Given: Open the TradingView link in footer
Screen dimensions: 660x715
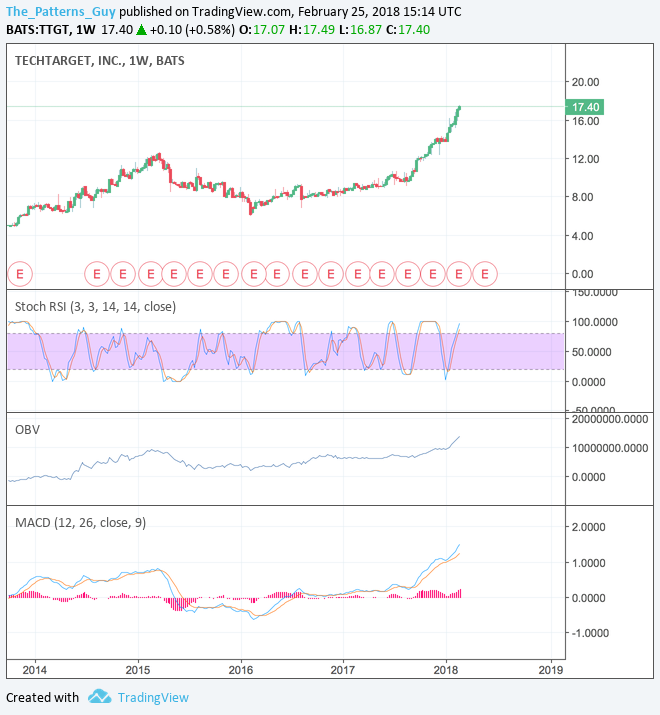Looking at the screenshot, I should pyautogui.click(x=153, y=698).
